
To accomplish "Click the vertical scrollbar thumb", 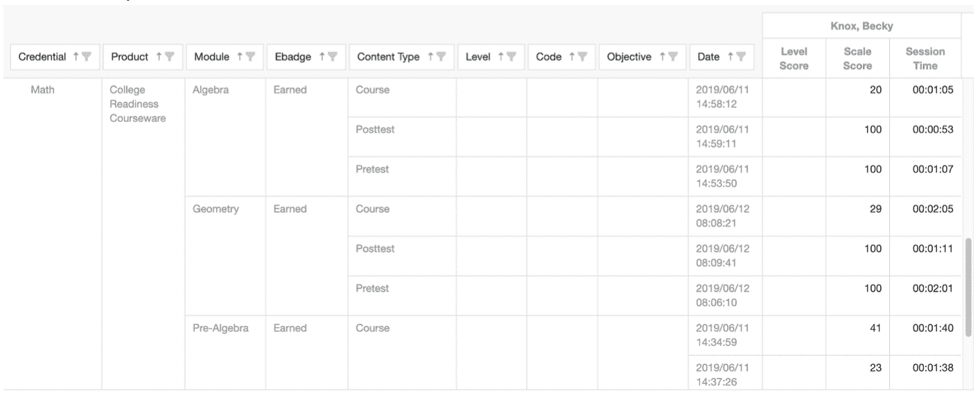I will (x=968, y=286).
